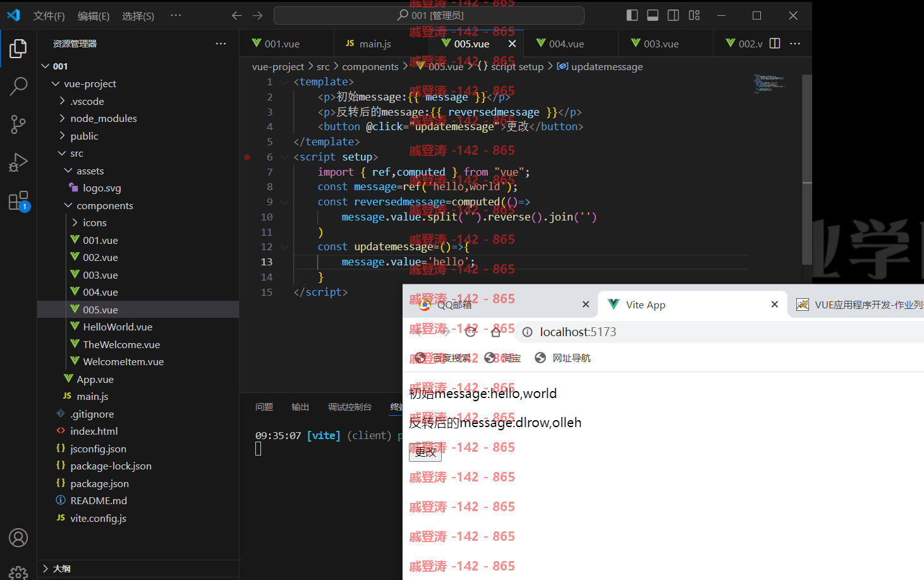Close the Vite App browser tab
Image resolution: width=924 pixels, height=580 pixels.
pyautogui.click(x=774, y=305)
